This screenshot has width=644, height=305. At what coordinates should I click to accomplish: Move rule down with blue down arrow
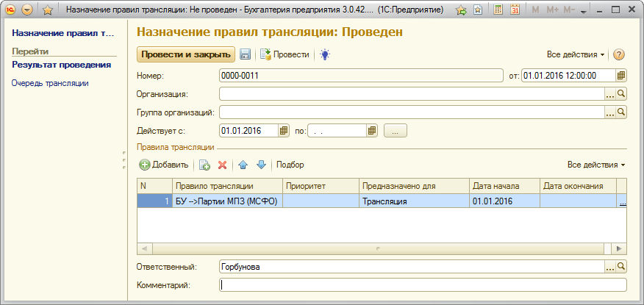click(x=260, y=165)
